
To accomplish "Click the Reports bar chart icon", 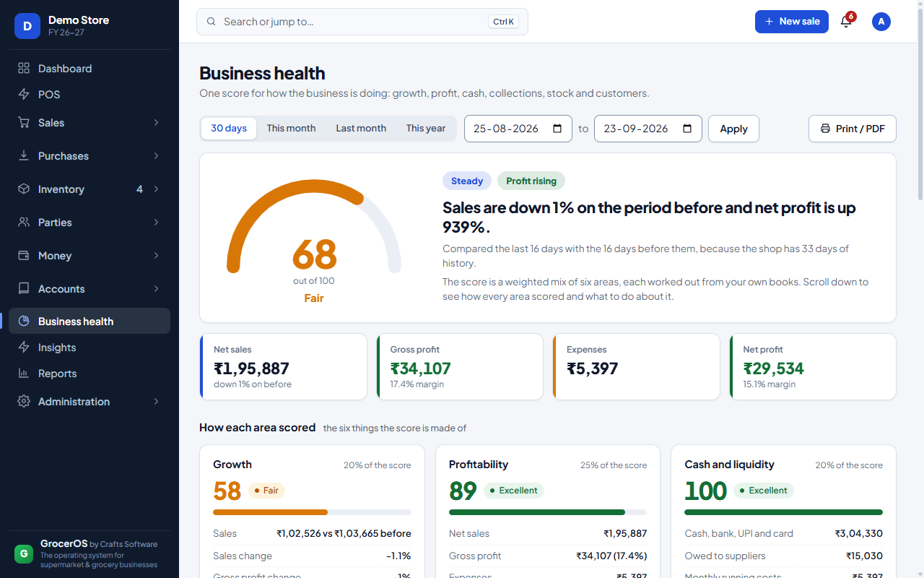I will (x=24, y=374).
